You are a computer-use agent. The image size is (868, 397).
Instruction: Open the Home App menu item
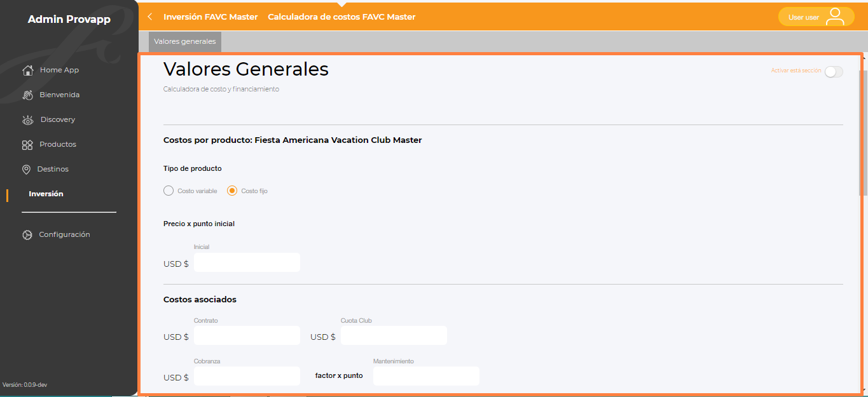coord(59,70)
